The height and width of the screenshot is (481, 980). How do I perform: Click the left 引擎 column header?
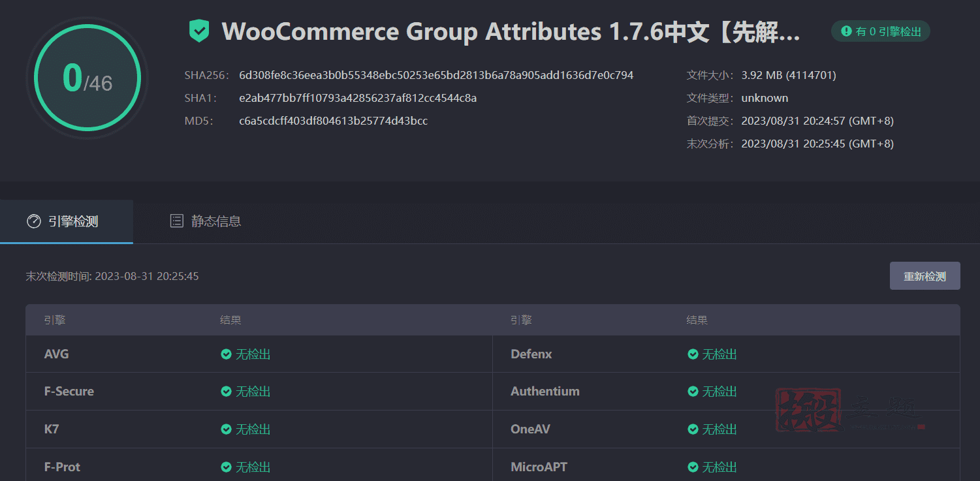pyautogui.click(x=55, y=320)
